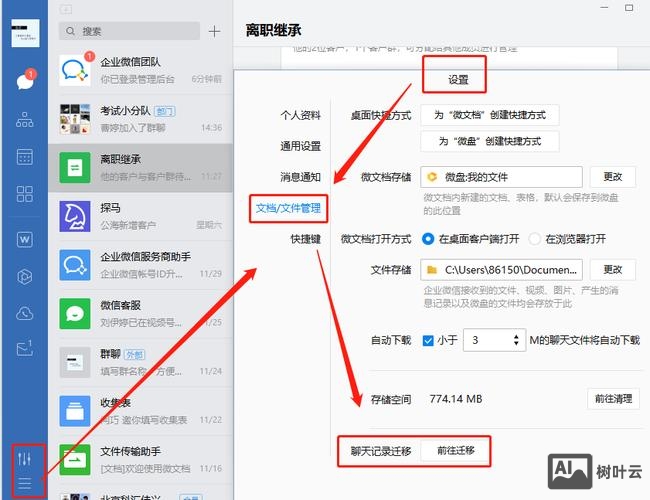Open the 考试小分队 group chat
This screenshot has height=500, width=650.
point(141,119)
